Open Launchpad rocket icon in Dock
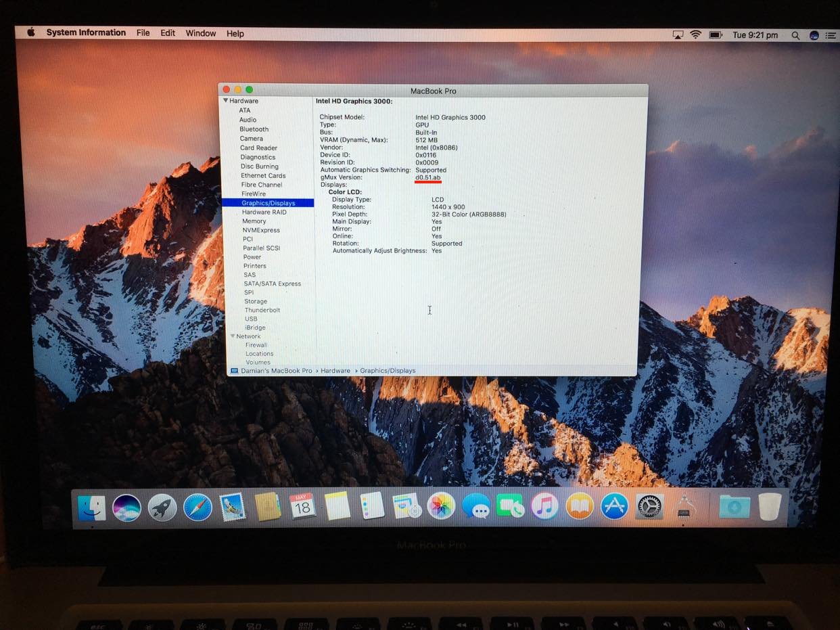Screen dimensions: 840x630 [162, 508]
